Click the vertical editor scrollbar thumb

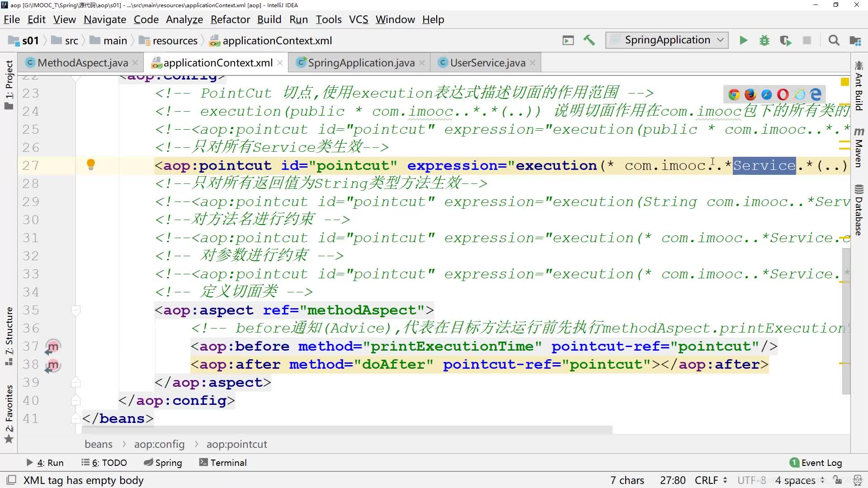pos(846,321)
